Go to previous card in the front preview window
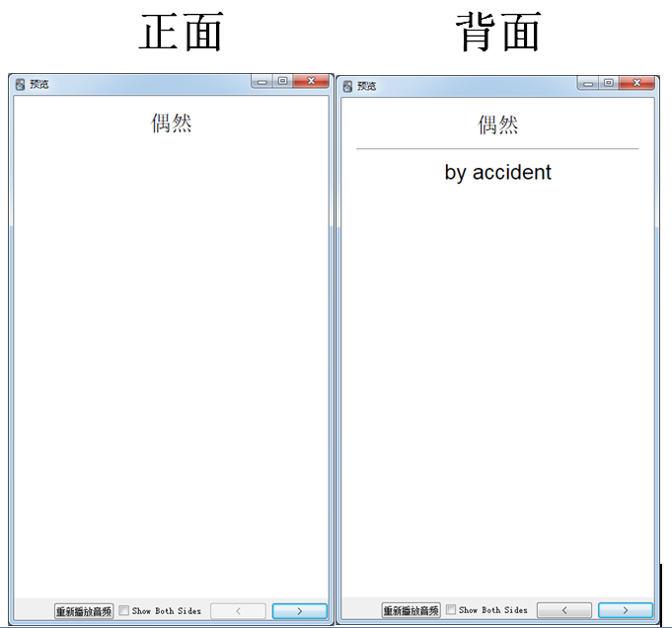 [238, 611]
